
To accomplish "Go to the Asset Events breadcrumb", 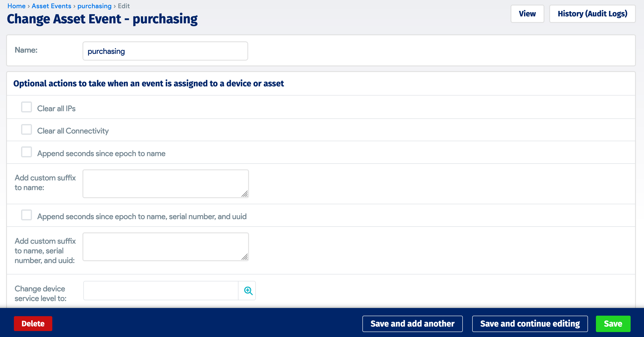I will 51,6.
